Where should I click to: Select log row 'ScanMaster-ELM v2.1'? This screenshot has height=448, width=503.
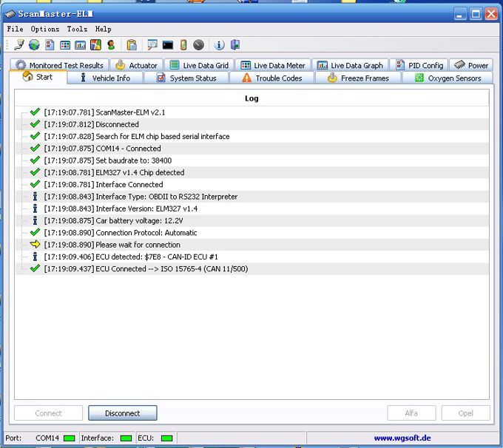click(251, 112)
